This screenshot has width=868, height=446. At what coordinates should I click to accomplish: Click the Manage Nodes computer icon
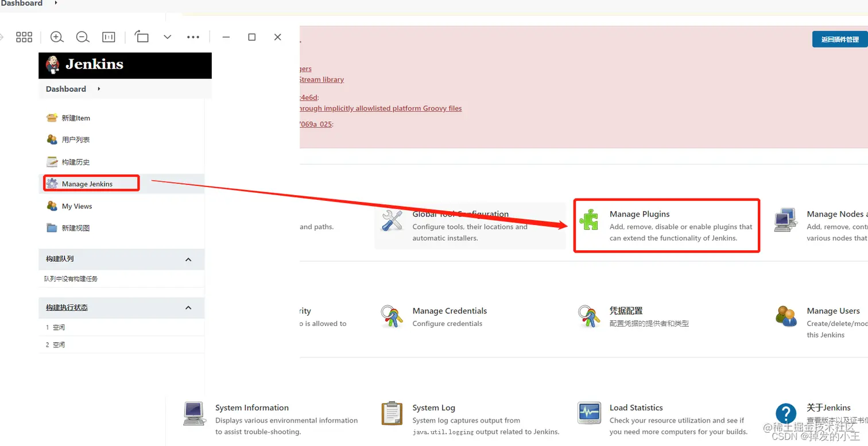click(785, 220)
